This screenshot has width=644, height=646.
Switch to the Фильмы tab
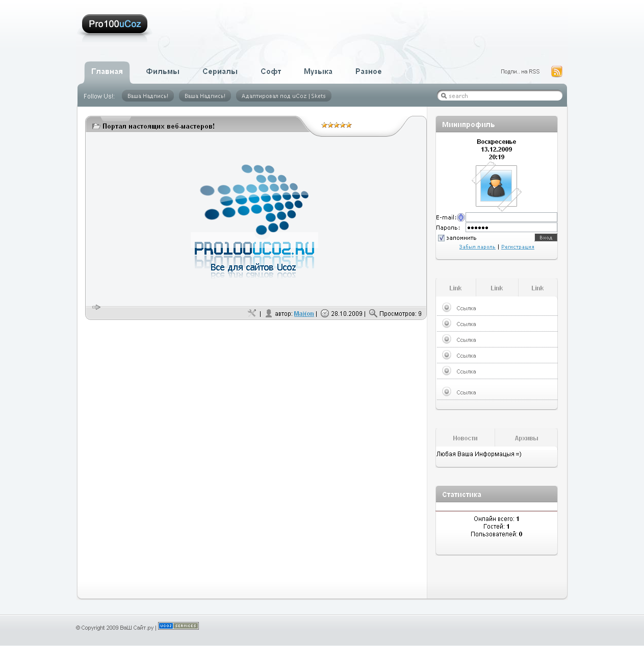163,72
